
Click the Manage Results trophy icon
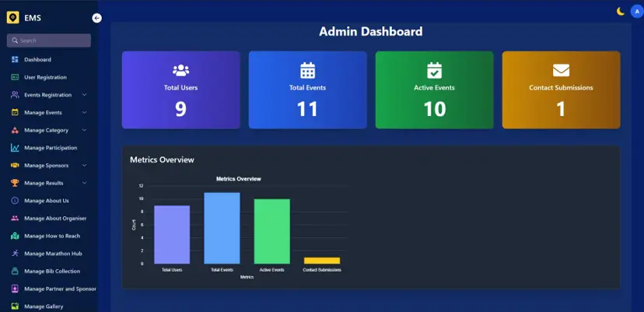coord(15,183)
